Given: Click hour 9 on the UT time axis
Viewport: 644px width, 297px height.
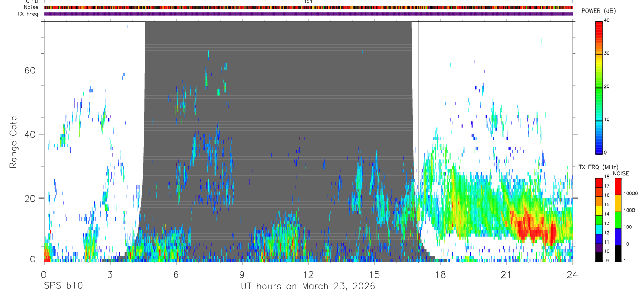Looking at the screenshot, I should click(x=242, y=274).
